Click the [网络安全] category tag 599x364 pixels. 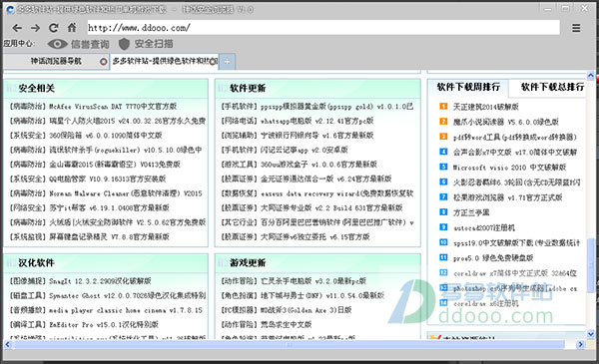point(28,208)
